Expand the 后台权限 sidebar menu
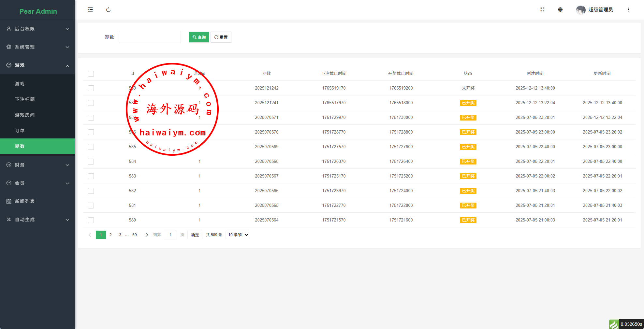Viewport: 644px width, 329px height. click(x=37, y=29)
